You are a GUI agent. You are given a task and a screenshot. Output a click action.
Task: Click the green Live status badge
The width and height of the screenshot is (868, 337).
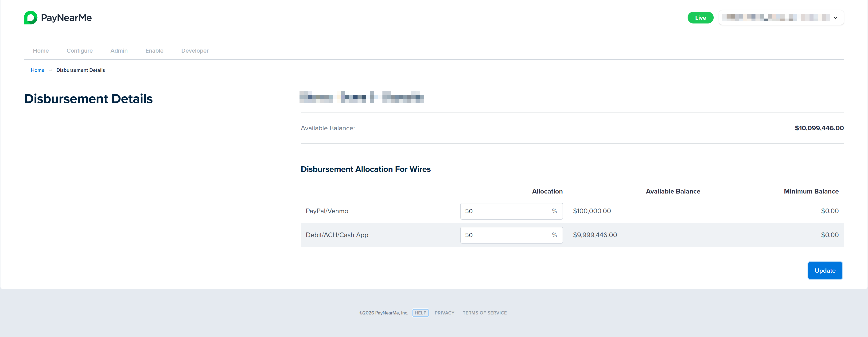(700, 18)
